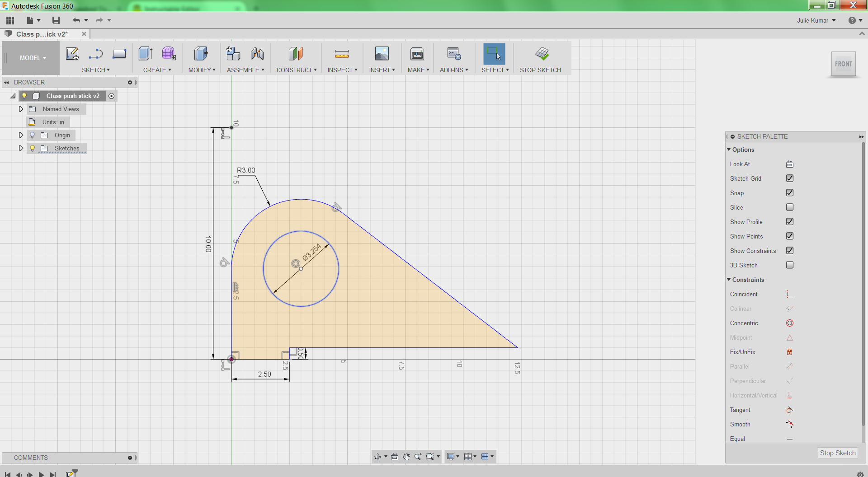The width and height of the screenshot is (868, 477).
Task: Open the data panel grid icon
Action: (10, 20)
